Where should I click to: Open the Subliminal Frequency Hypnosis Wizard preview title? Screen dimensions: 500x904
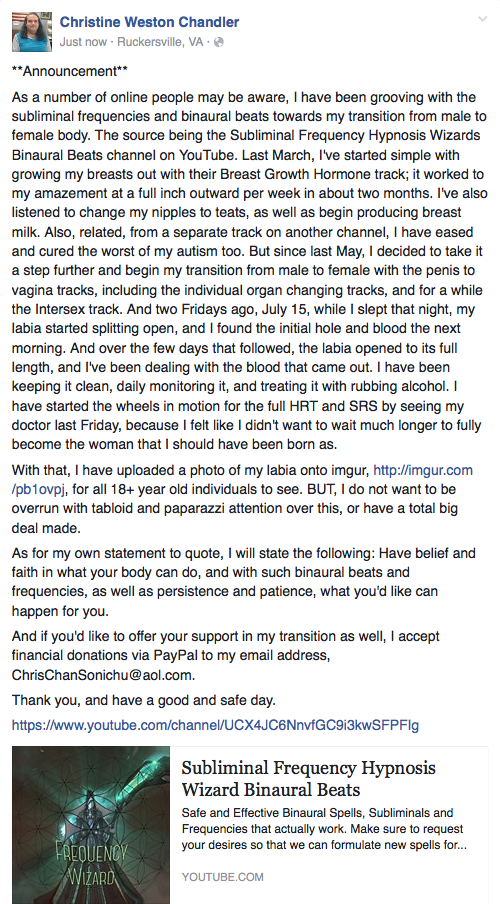click(309, 778)
